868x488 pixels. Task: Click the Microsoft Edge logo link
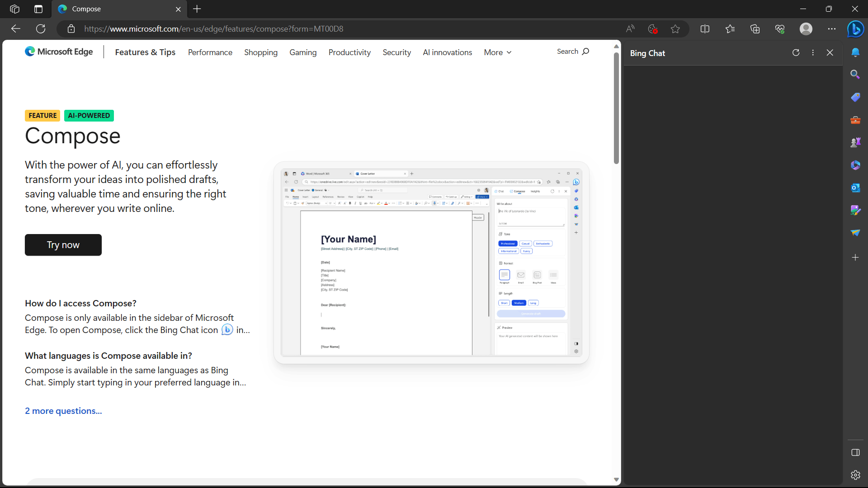pyautogui.click(x=59, y=52)
